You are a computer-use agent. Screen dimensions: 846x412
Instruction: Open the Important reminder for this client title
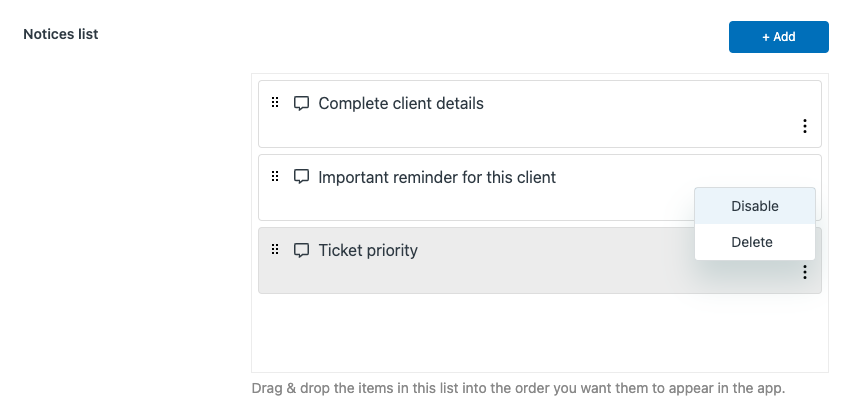(437, 177)
